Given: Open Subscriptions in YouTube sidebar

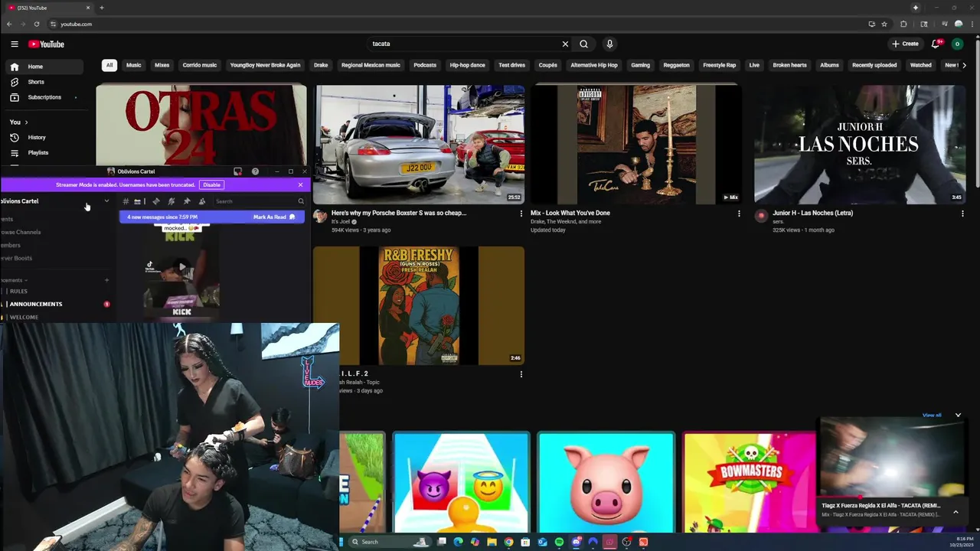Looking at the screenshot, I should (44, 97).
